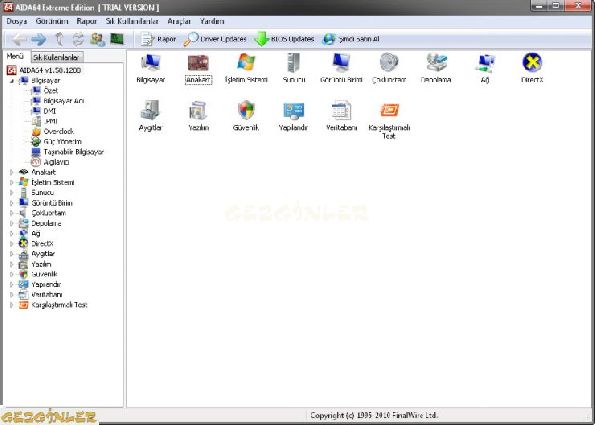The image size is (595, 425).
Task: Switch to Sık Kullanılanlar sidebar tab
Action: (57, 57)
